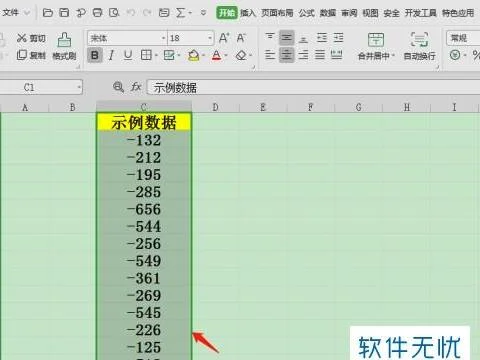Open the Name Box dropdown arrow
The width and height of the screenshot is (480, 360).
coord(79,88)
